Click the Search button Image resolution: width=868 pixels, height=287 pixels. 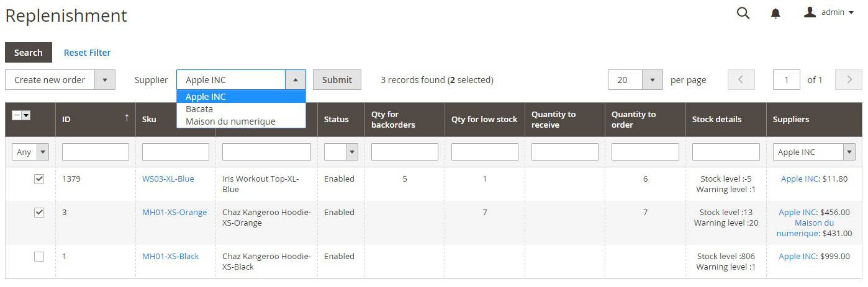click(29, 53)
